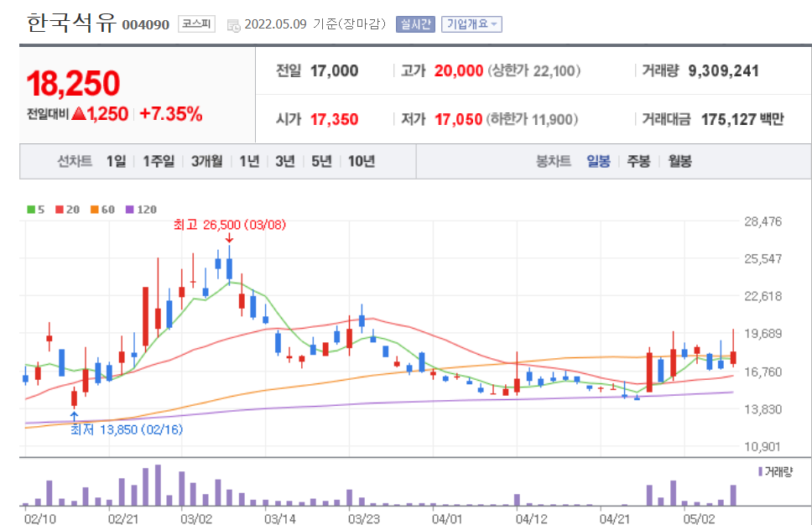The image size is (812, 525).
Task: Click the red down arrow at chart peak
Action: (x=229, y=237)
